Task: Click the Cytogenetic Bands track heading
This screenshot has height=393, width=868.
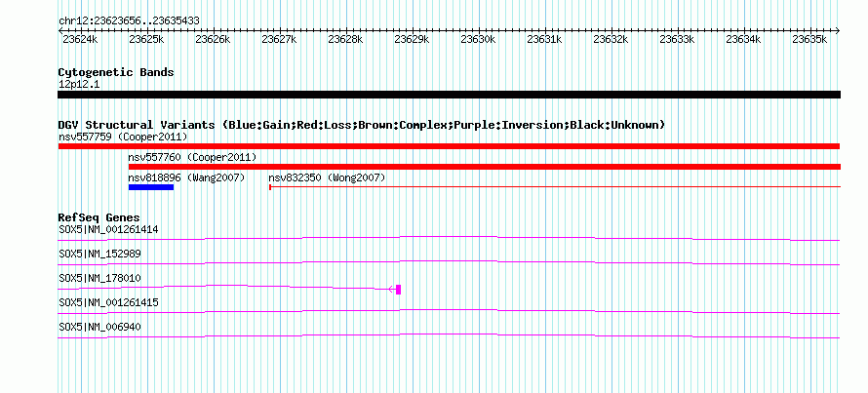Action: point(116,72)
